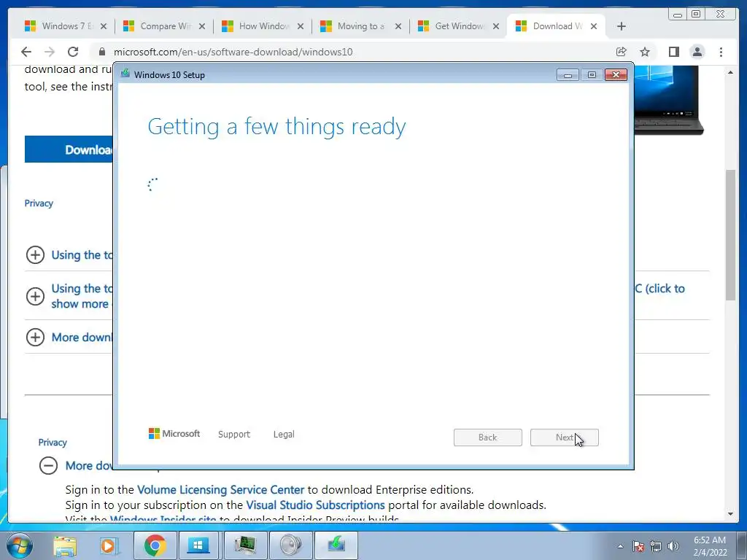
Task: Launch Windows Media Player from taskbar
Action: [109, 545]
